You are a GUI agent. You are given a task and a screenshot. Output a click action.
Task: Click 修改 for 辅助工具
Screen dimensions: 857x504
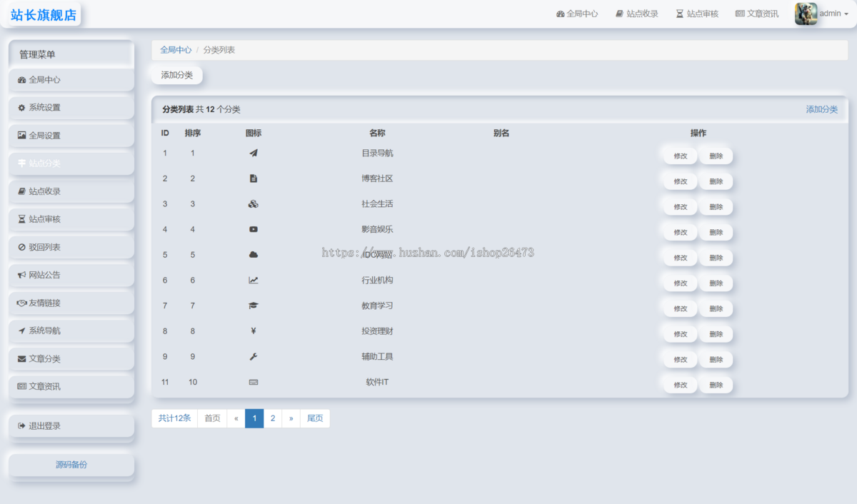pyautogui.click(x=681, y=360)
